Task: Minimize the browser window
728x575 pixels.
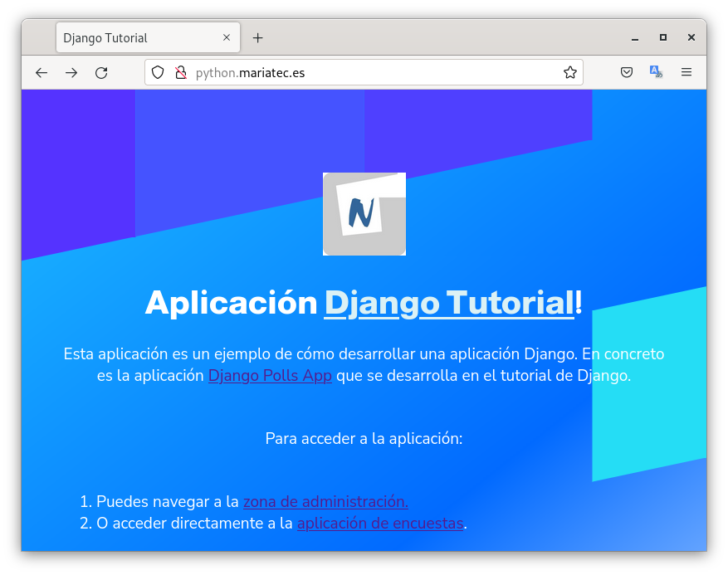Action: (x=635, y=38)
